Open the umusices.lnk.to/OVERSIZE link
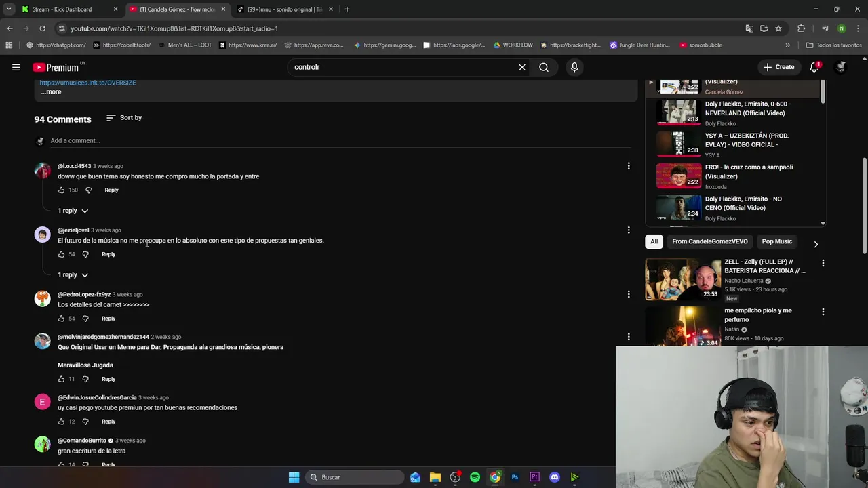 87,83
